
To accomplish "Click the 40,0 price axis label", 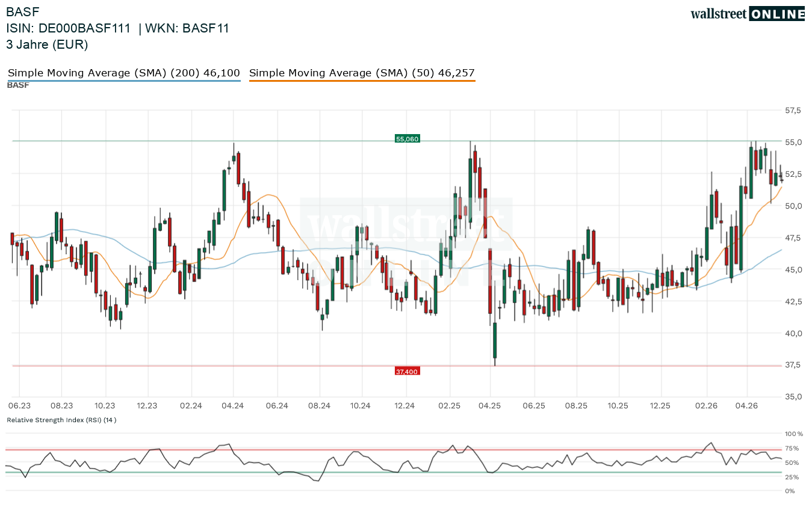I will 793,333.
